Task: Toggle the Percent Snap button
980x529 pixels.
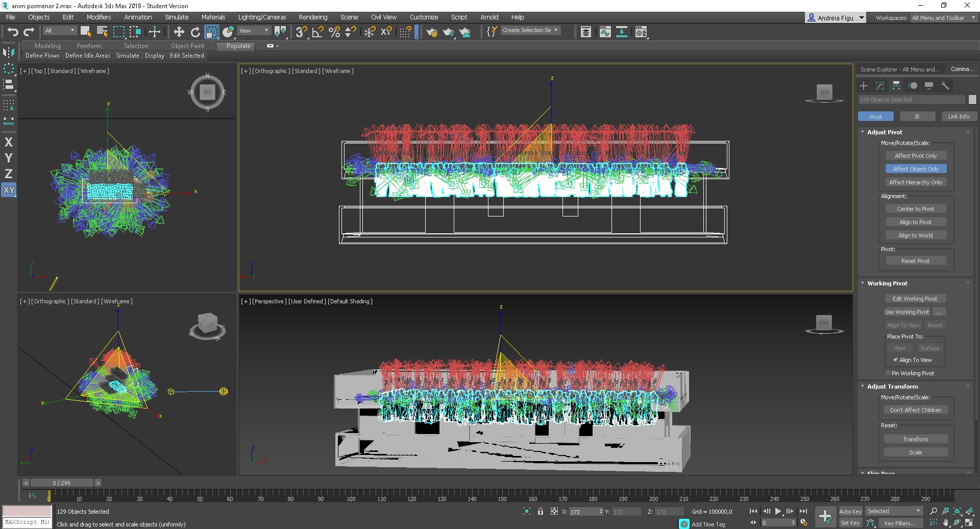Action: 334,32
